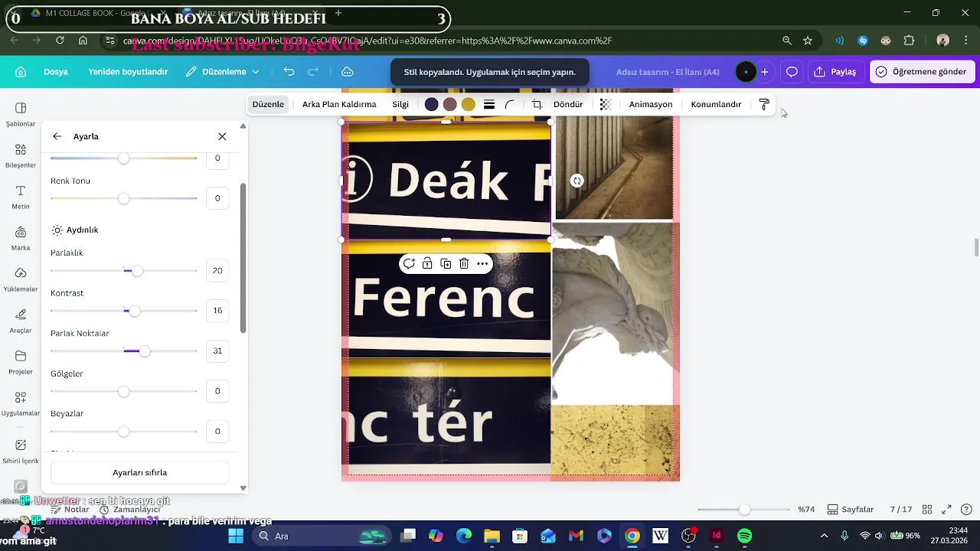Screen dimensions: 980x551
Task: Open the Animasyon option
Action: (651, 105)
